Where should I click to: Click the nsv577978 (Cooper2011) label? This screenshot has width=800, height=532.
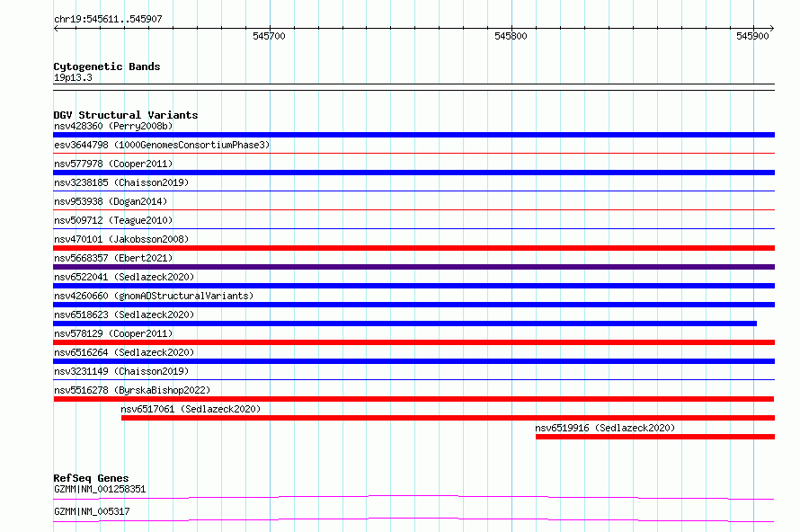click(113, 164)
